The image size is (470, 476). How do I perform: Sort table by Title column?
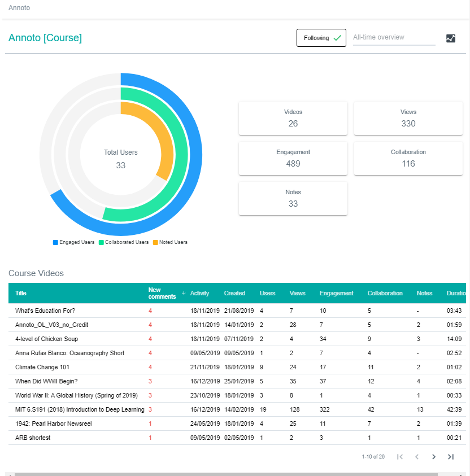pyautogui.click(x=21, y=293)
